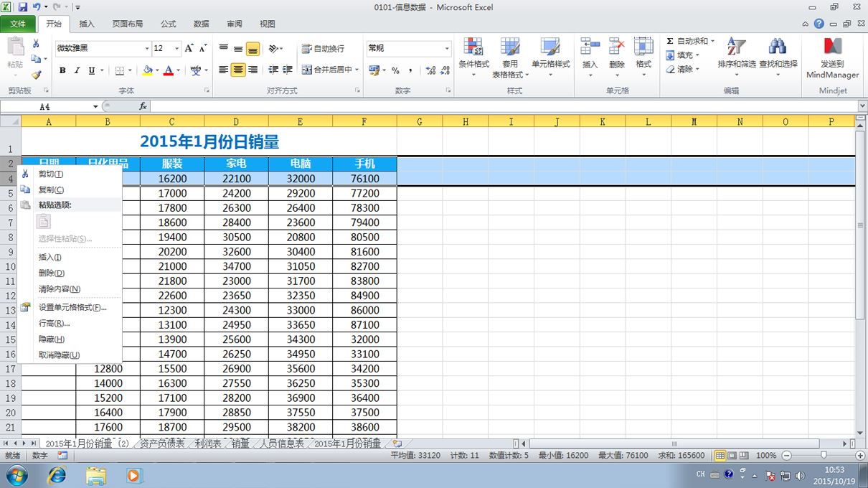Screen dimensions: 868x488
Task: Choose 删除(D) from the context menu
Action: [x=71, y=273]
